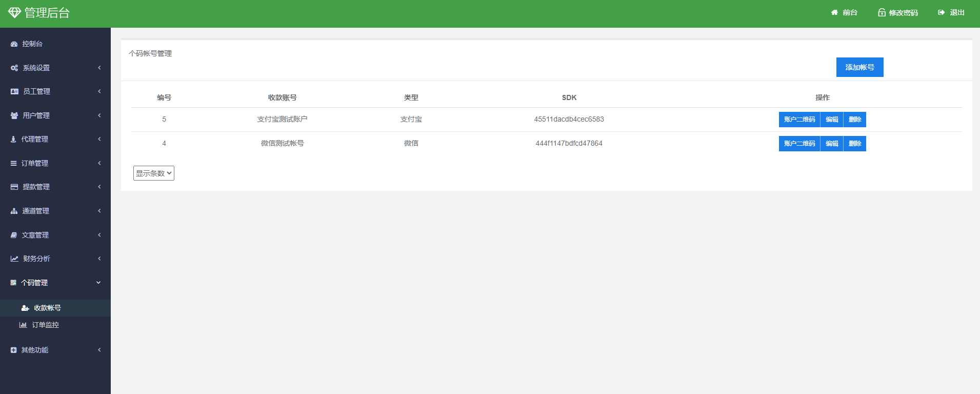Click the plus icon for 其他功能
980x394 pixels.
click(13, 350)
